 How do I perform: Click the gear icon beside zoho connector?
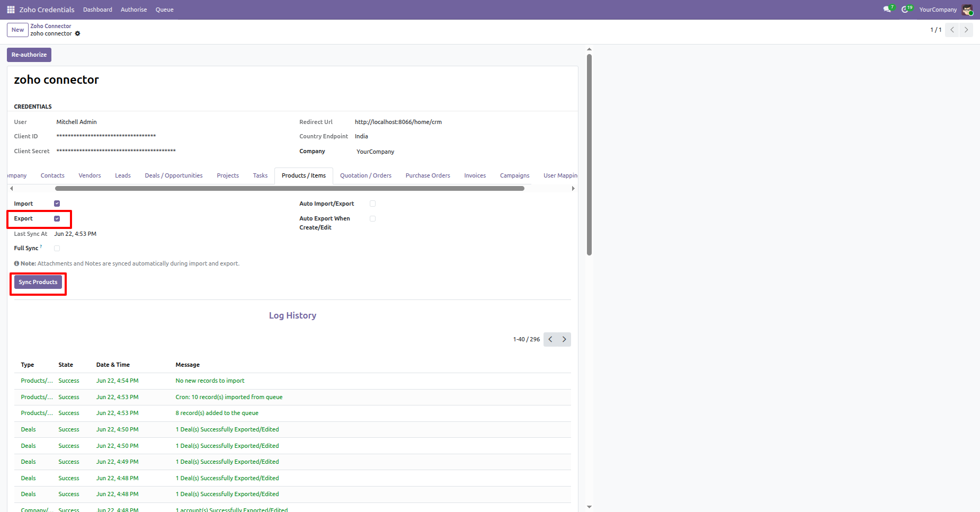point(77,33)
